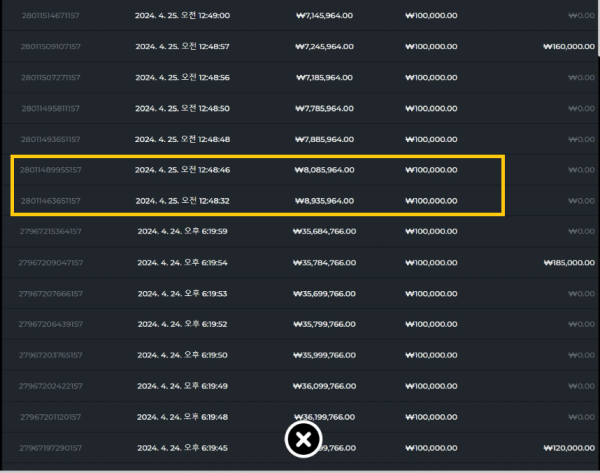Click the timestamp ending 12:48:46

click(183, 170)
